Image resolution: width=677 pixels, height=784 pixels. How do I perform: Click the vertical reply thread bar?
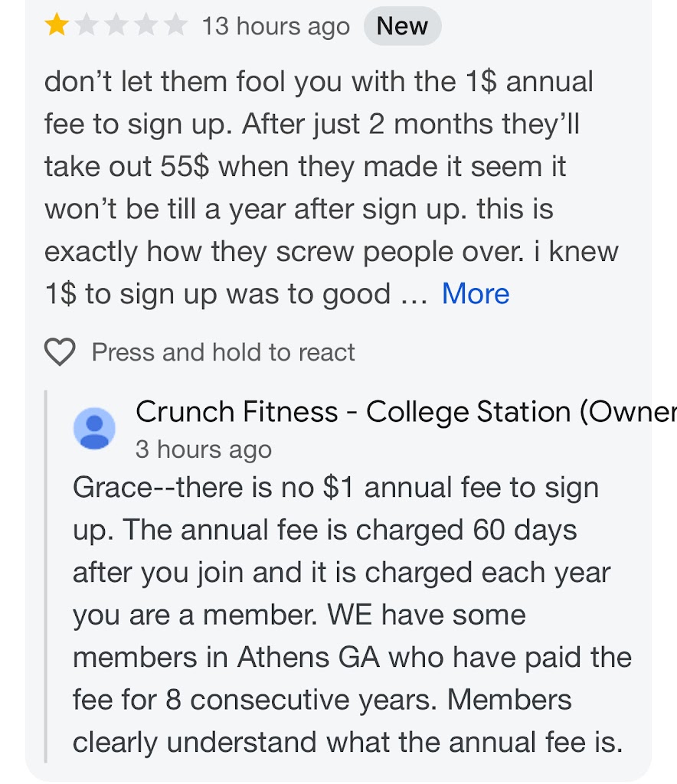pos(47,574)
